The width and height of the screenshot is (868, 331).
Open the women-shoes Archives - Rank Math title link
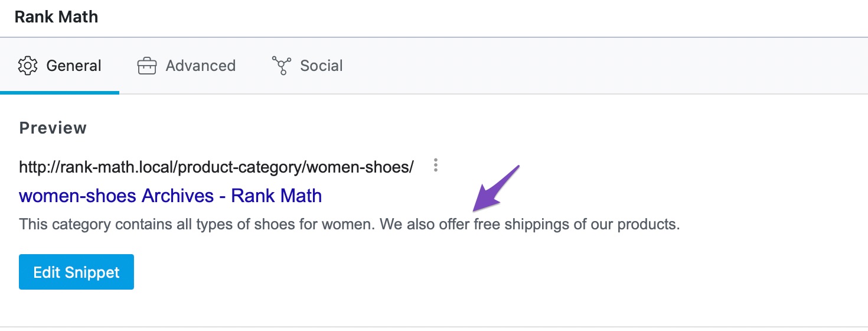click(x=171, y=196)
